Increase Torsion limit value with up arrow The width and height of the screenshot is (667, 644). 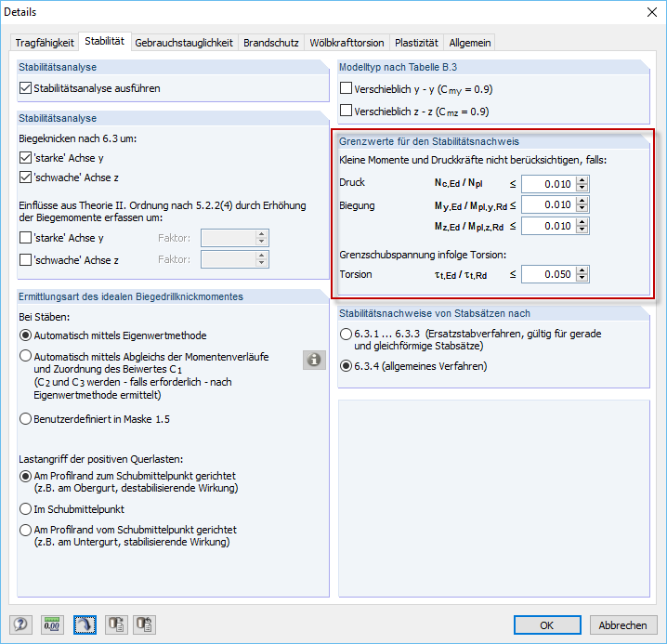[x=582, y=270]
